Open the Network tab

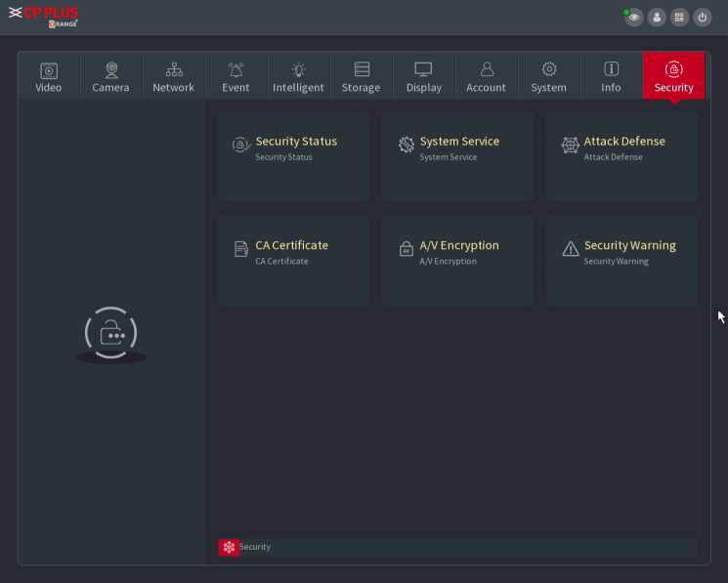174,76
